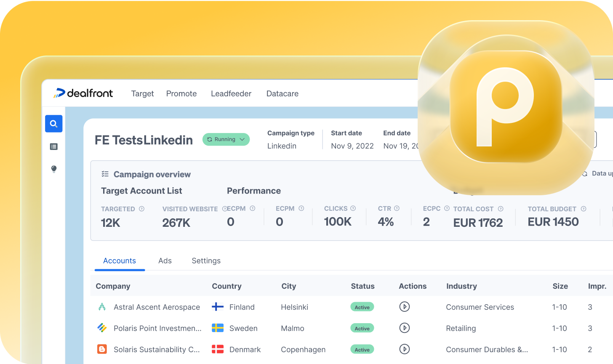
Task: Click the Polaris Point Investment company logo
Action: click(102, 328)
